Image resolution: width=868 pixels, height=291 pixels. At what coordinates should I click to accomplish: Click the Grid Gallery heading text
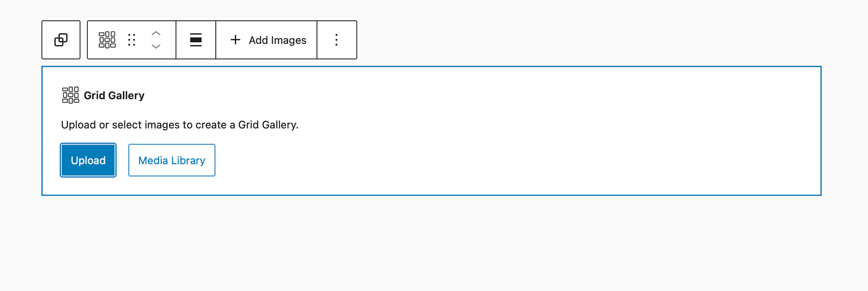pos(114,96)
